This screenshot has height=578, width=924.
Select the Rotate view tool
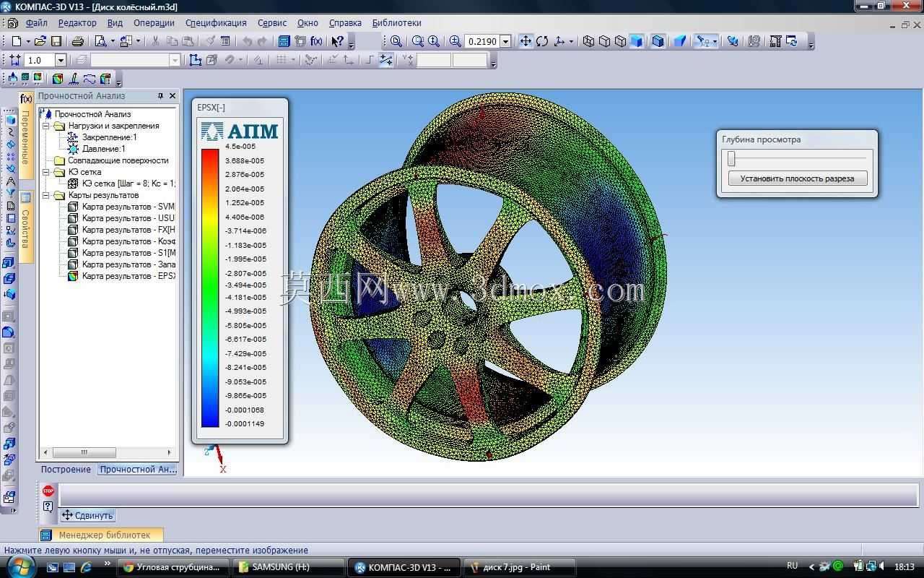click(542, 41)
